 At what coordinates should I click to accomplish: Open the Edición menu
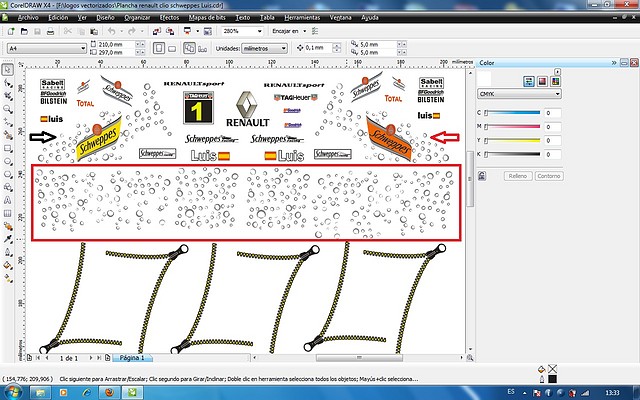point(58,18)
